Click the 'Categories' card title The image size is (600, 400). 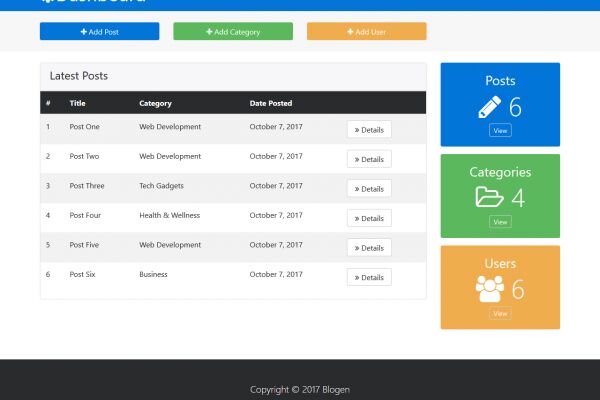pyautogui.click(x=500, y=172)
